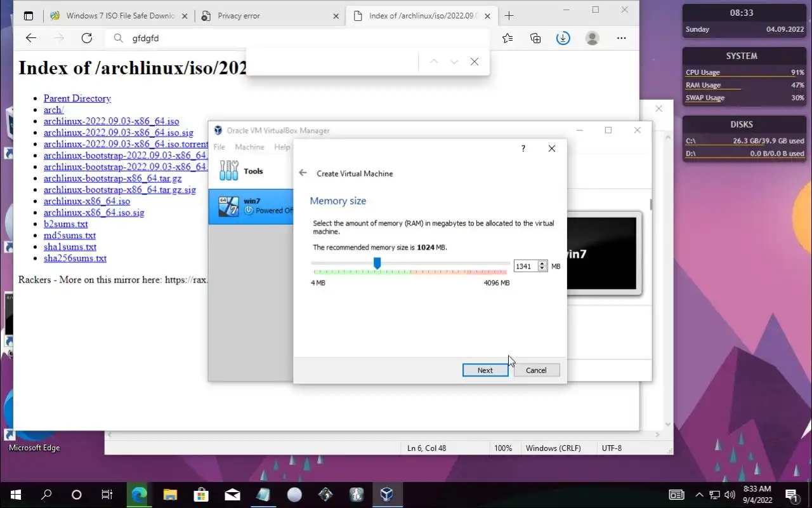
Task: Refresh the page in Edge
Action: (x=87, y=38)
